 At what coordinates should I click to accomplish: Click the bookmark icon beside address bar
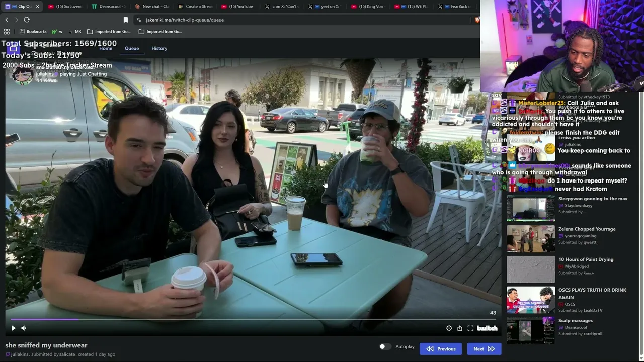126,20
